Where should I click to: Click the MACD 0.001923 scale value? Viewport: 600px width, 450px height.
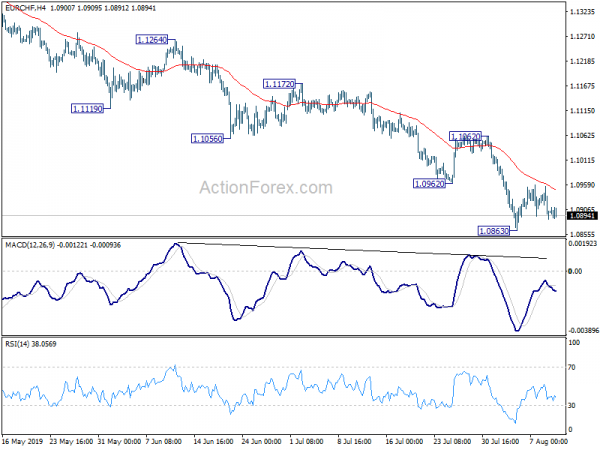(582, 243)
